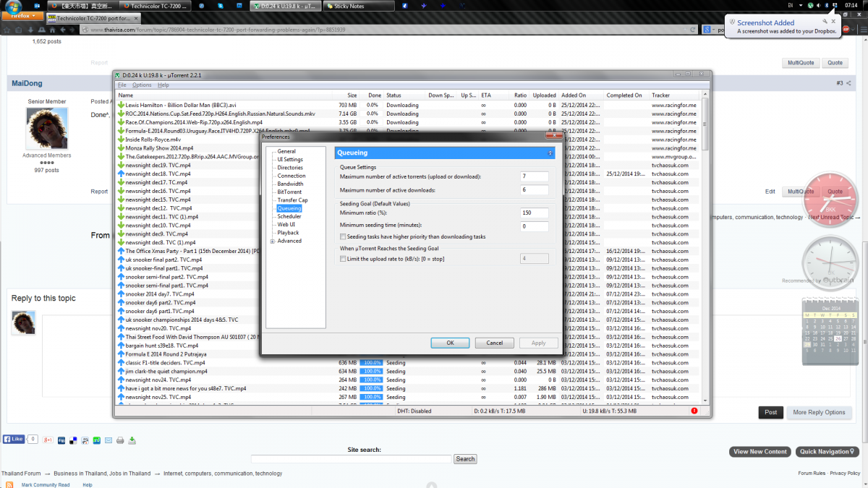Enable seeding tasks higher priority checkbox

pyautogui.click(x=343, y=236)
